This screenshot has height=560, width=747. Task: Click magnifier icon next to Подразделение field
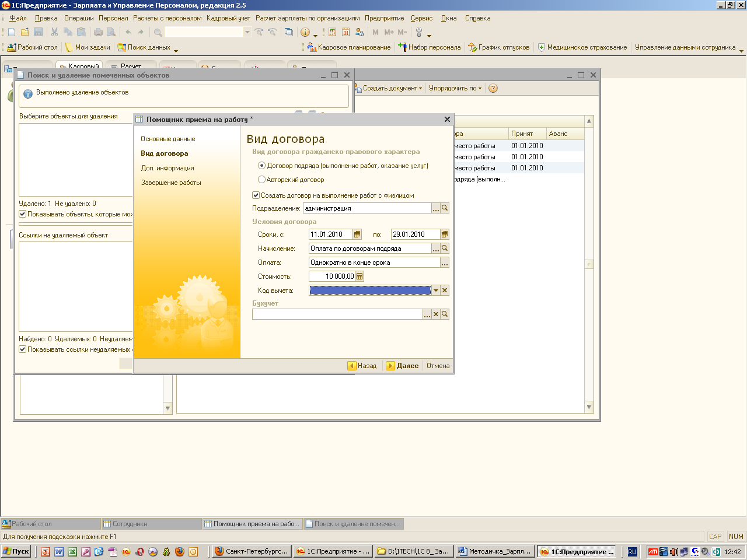click(445, 208)
